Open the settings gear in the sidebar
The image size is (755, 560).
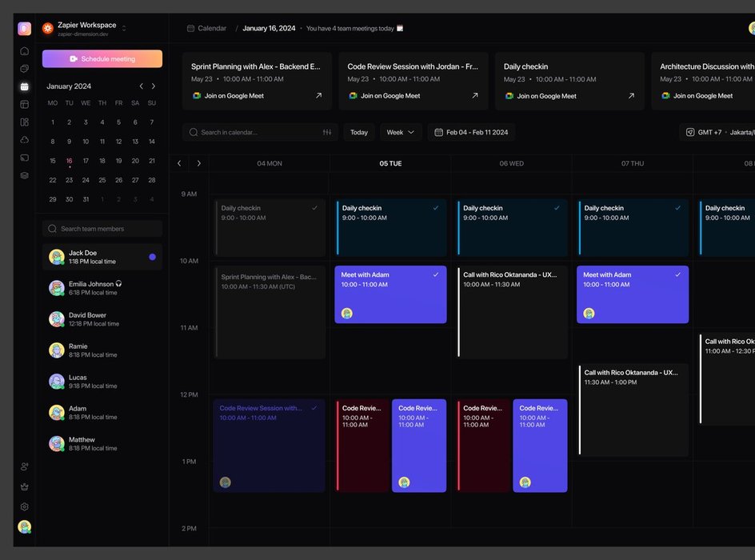(x=25, y=506)
